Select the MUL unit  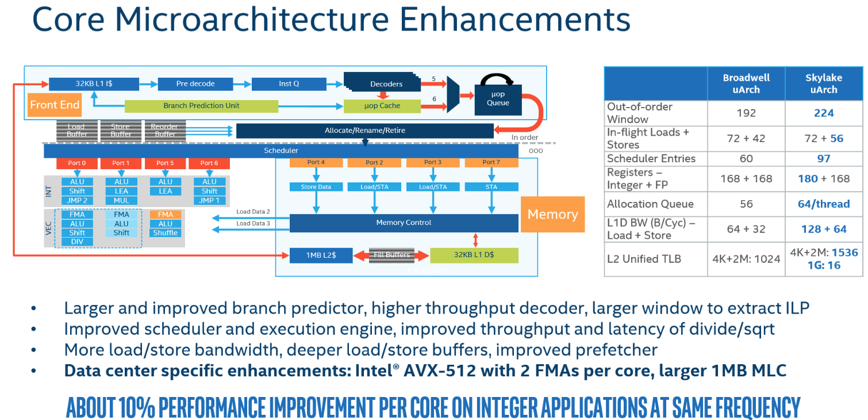tap(121, 200)
